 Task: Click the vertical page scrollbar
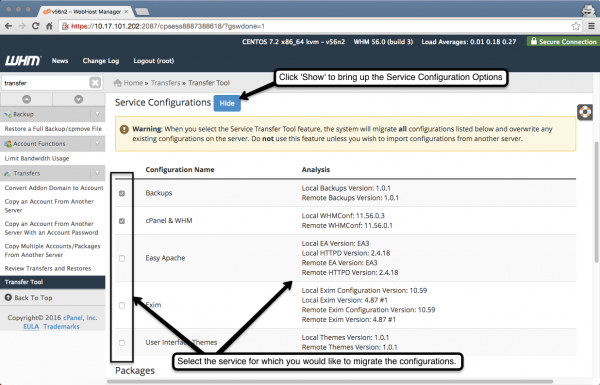596,202
